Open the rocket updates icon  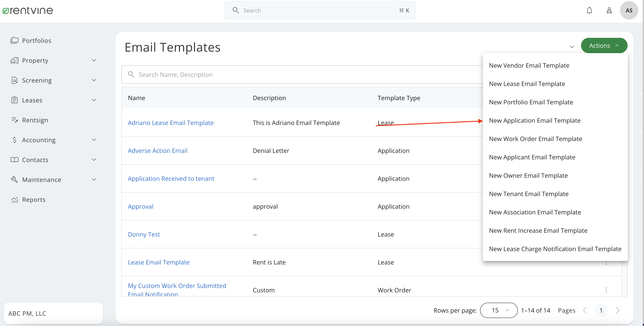(609, 11)
